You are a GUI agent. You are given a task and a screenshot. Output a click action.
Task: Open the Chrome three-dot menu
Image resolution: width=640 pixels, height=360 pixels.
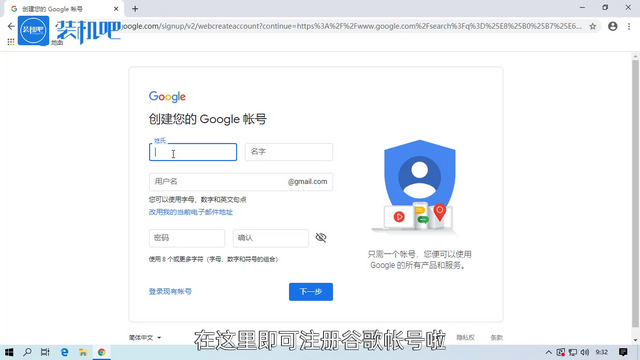(x=629, y=26)
